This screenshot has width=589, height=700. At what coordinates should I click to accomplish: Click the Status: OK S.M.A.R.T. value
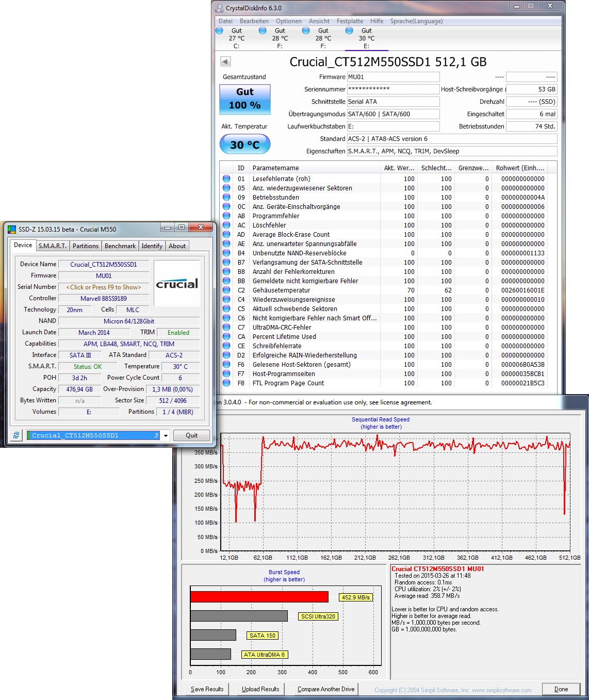pyautogui.click(x=88, y=367)
